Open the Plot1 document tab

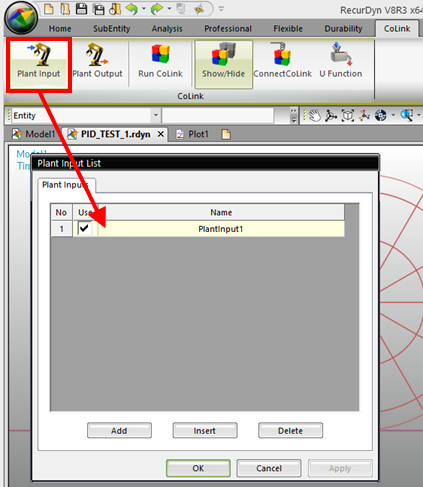[193, 134]
